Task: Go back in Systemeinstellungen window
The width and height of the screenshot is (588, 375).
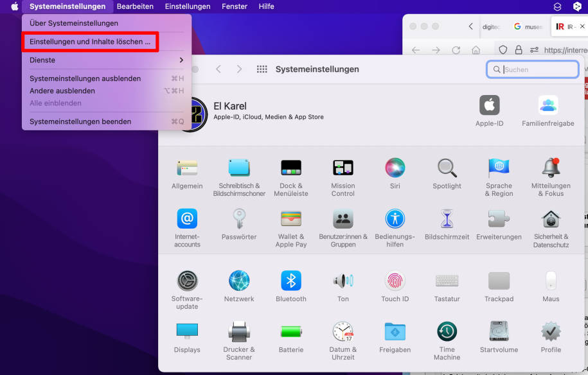Action: [x=218, y=69]
